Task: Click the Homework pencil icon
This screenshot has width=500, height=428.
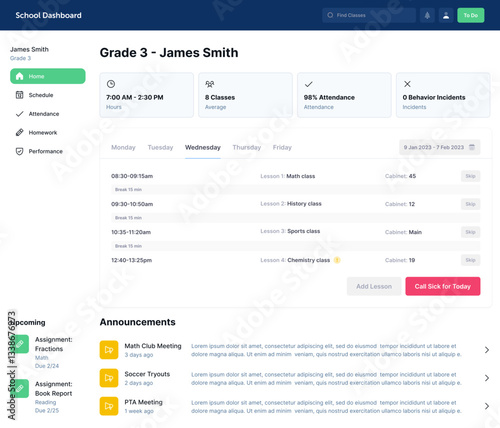Action: [x=20, y=132]
